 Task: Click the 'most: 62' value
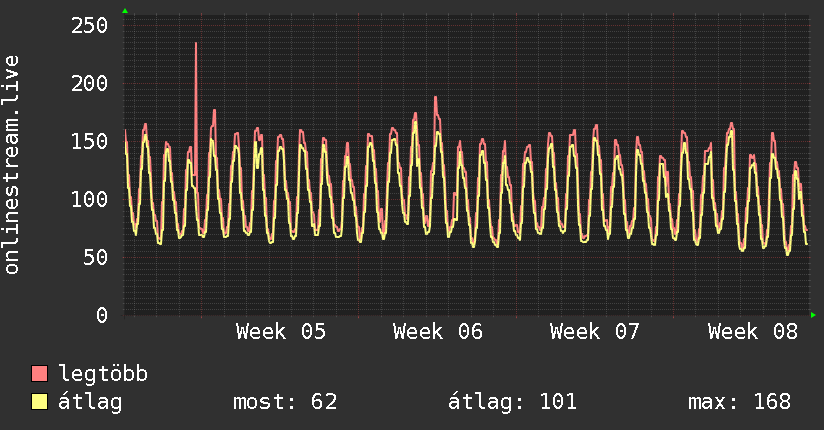point(285,402)
